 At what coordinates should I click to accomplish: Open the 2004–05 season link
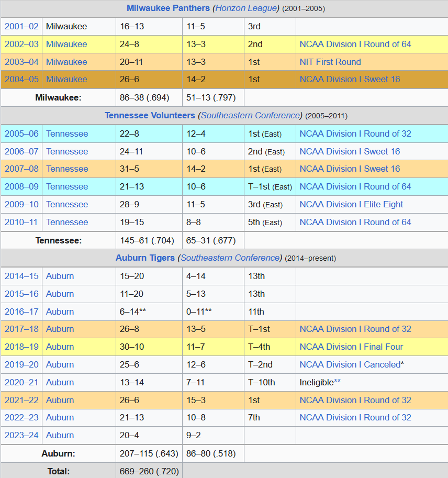(x=21, y=79)
